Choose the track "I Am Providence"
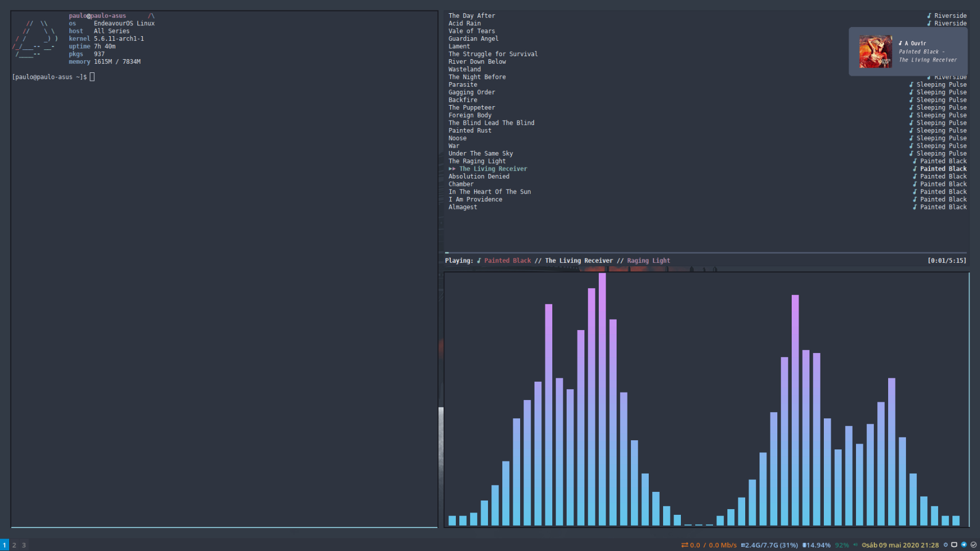 (x=475, y=200)
